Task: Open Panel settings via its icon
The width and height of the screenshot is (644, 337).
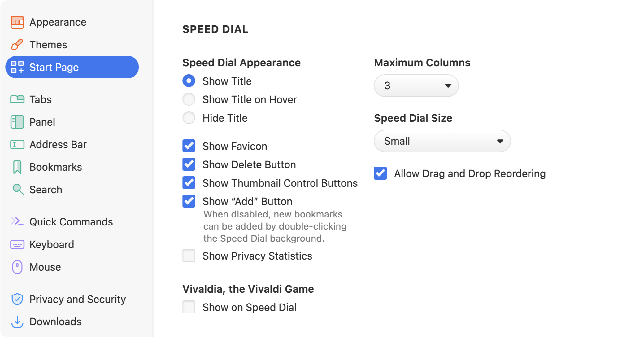Action: click(x=17, y=122)
